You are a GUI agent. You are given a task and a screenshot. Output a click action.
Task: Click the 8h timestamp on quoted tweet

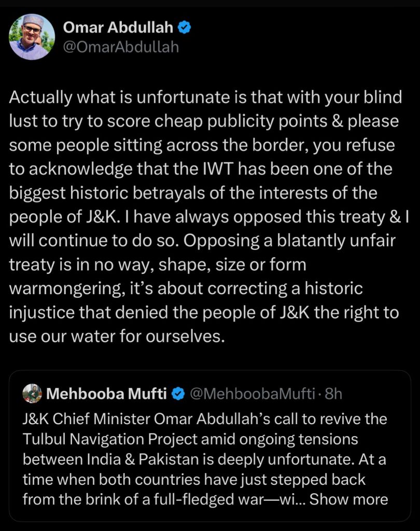coord(333,394)
